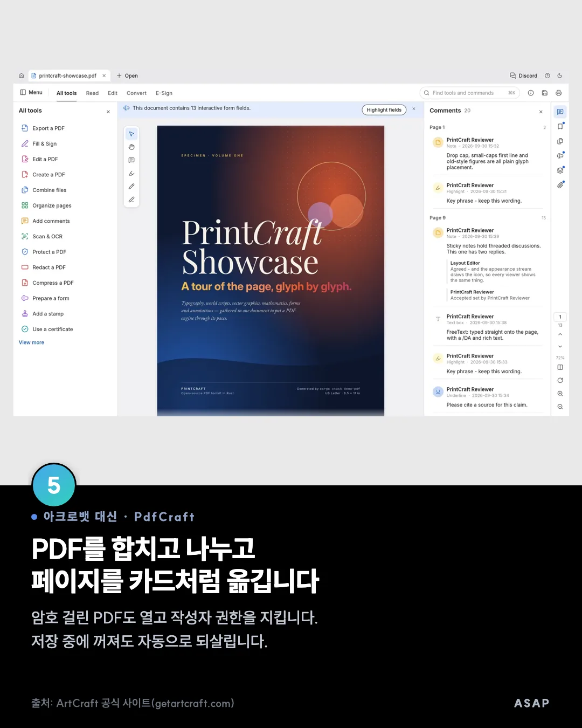Click the current page number box
This screenshot has height=728, width=582.
pyautogui.click(x=560, y=317)
